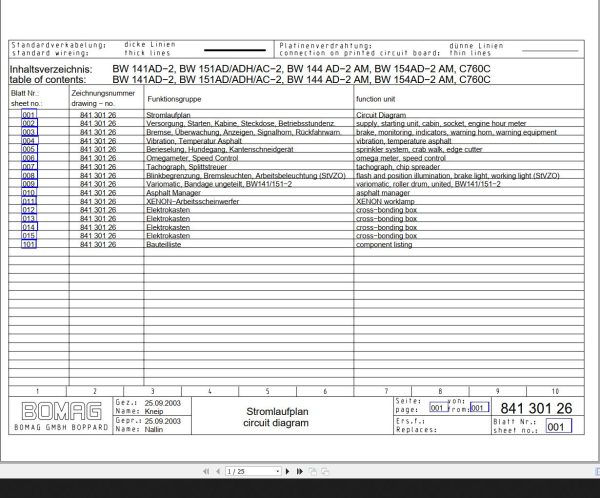Click 'component listing' function unit cell

tap(384, 245)
